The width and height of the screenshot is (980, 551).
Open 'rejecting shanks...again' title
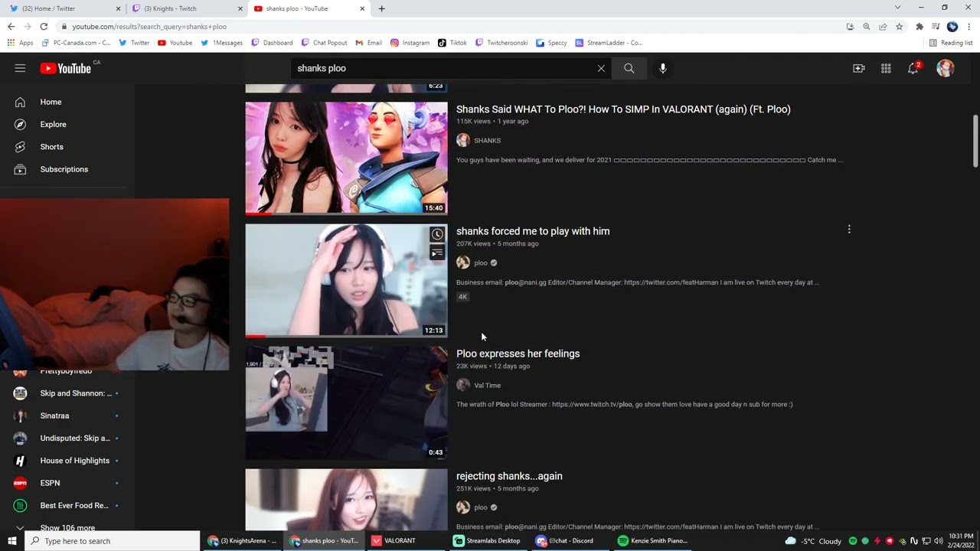tap(509, 476)
